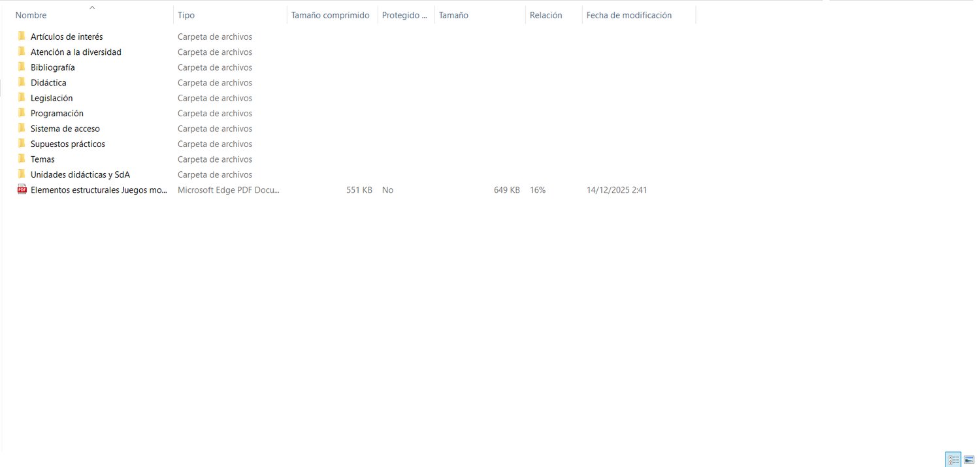Click the PDF icon of Elementos estructurales file

[22, 189]
